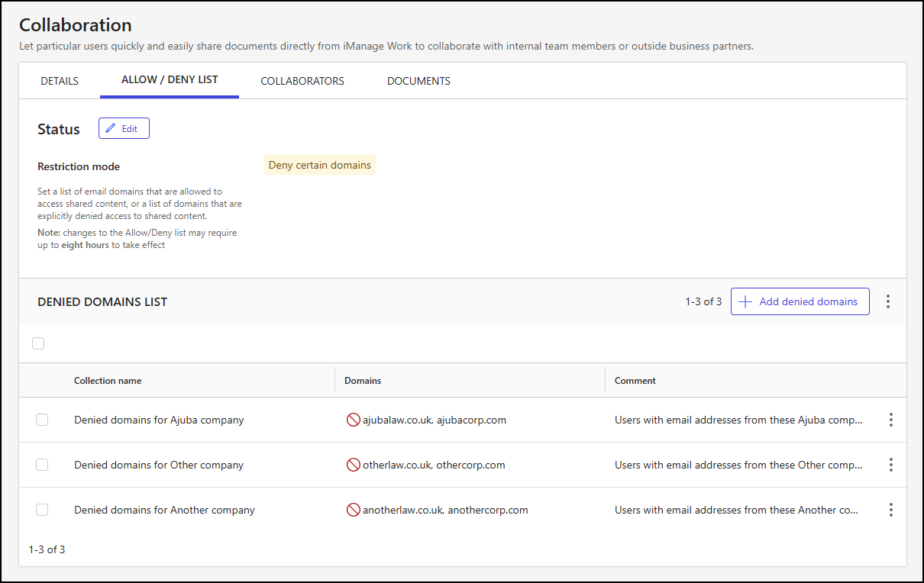Click the deny icon beside ajubalaw.co.uk
The image size is (924, 583).
352,419
